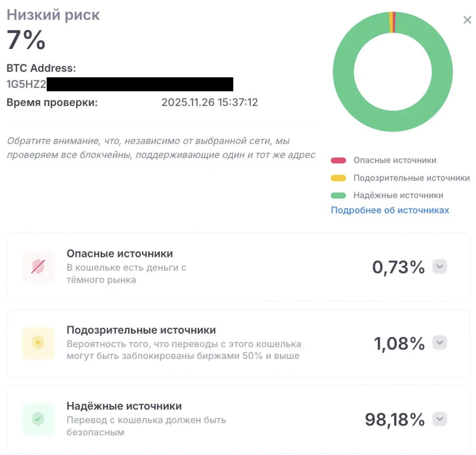Close the risk report panel

click(x=467, y=20)
